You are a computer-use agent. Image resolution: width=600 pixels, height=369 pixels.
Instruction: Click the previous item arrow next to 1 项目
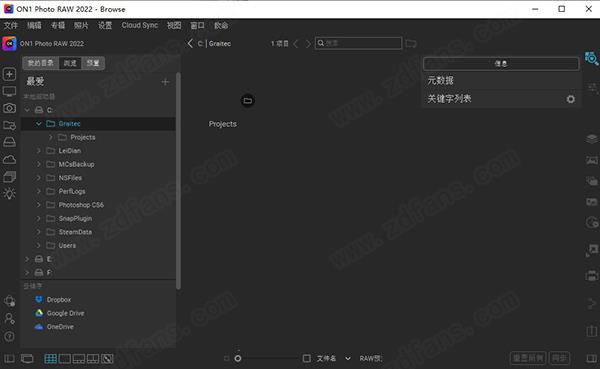295,44
